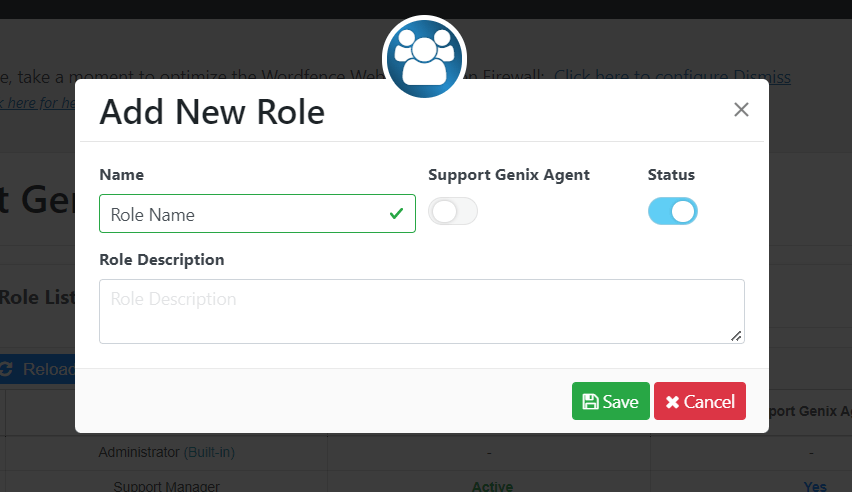Viewport: 852px width, 492px height.
Task: Click the Add New Role dialog title
Action: [212, 112]
